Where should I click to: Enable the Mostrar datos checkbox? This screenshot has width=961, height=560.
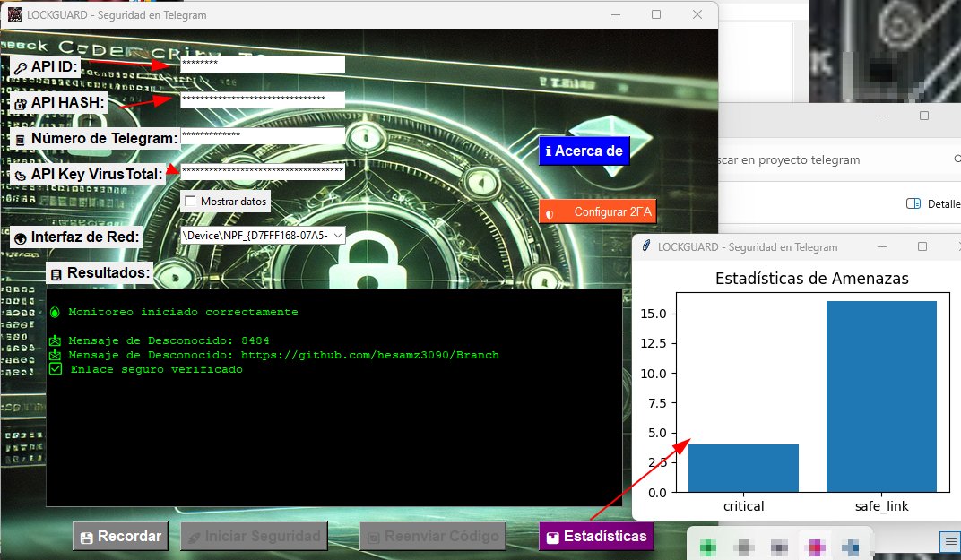(x=190, y=201)
